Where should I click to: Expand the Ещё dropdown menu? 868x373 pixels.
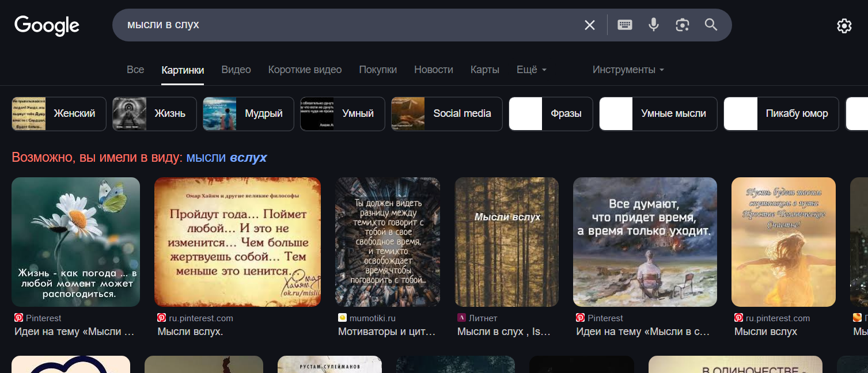pos(531,70)
